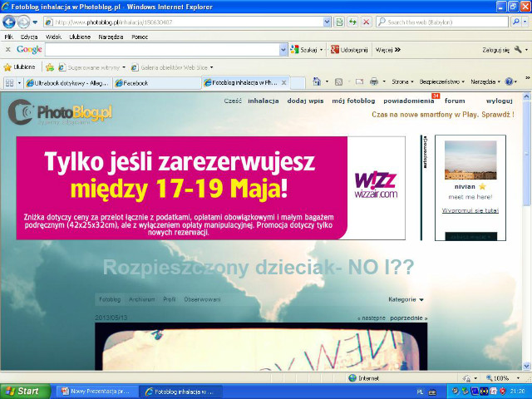Screen dimensions: 532x399
Task: Close the Fotoblog inhalacja tab
Action: (x=284, y=82)
